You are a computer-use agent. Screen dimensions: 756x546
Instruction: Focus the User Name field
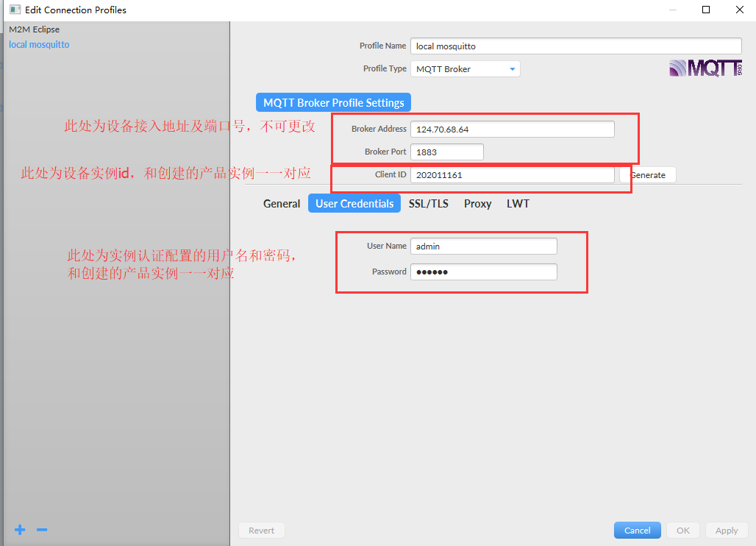[483, 247]
